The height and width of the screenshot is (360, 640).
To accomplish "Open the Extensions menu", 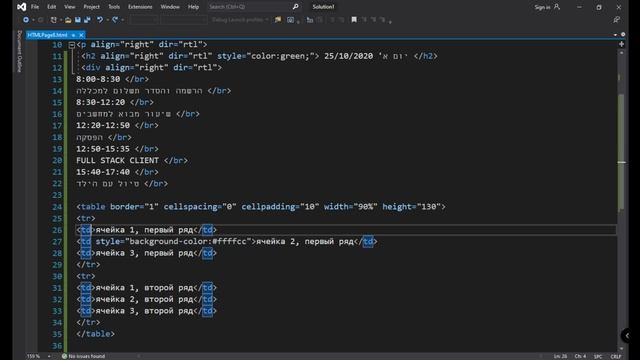I will [140, 7].
